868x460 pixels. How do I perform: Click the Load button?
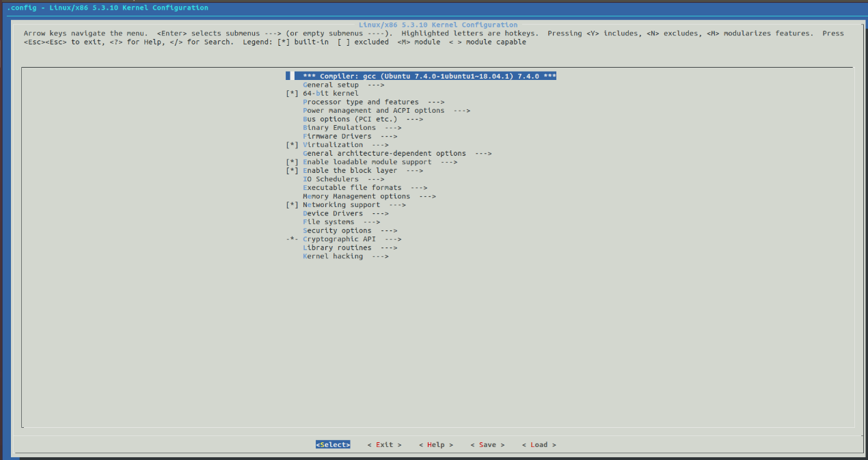(539, 445)
